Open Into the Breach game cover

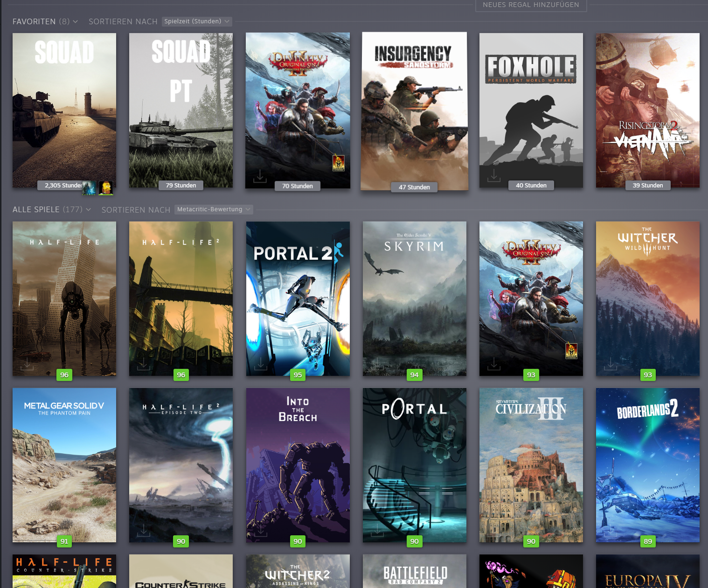(x=298, y=465)
